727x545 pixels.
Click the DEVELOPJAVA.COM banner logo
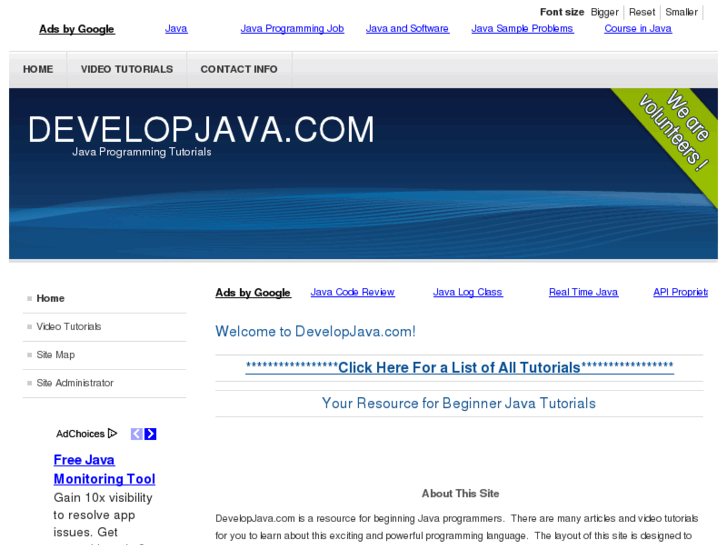tap(201, 129)
